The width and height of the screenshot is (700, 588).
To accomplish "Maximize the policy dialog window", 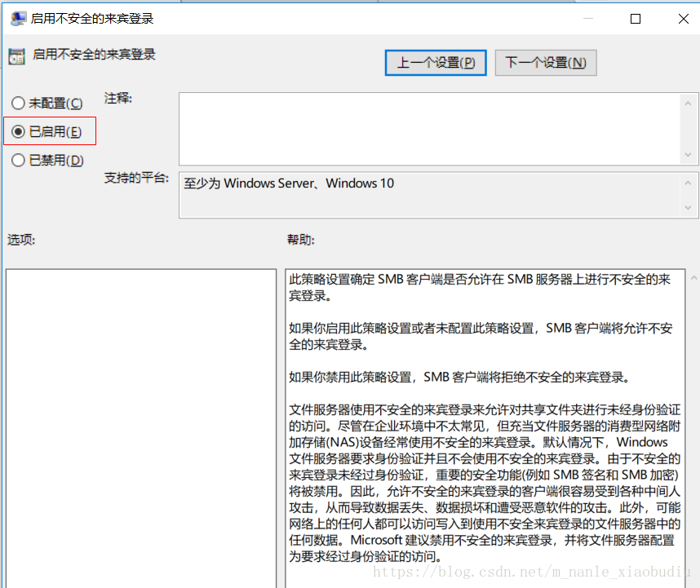I will click(x=636, y=19).
